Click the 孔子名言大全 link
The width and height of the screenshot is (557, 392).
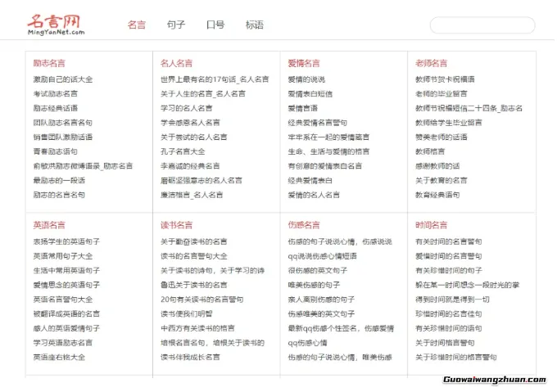(x=183, y=151)
